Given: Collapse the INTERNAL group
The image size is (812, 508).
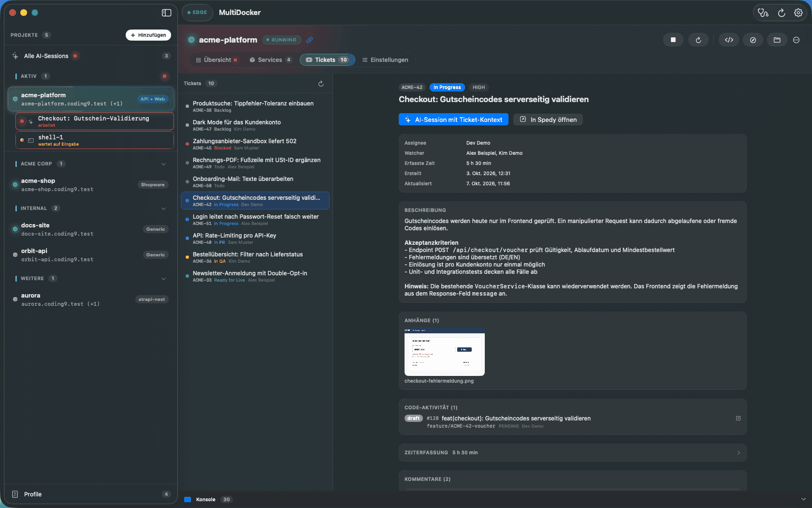Looking at the screenshot, I should click(x=163, y=209).
